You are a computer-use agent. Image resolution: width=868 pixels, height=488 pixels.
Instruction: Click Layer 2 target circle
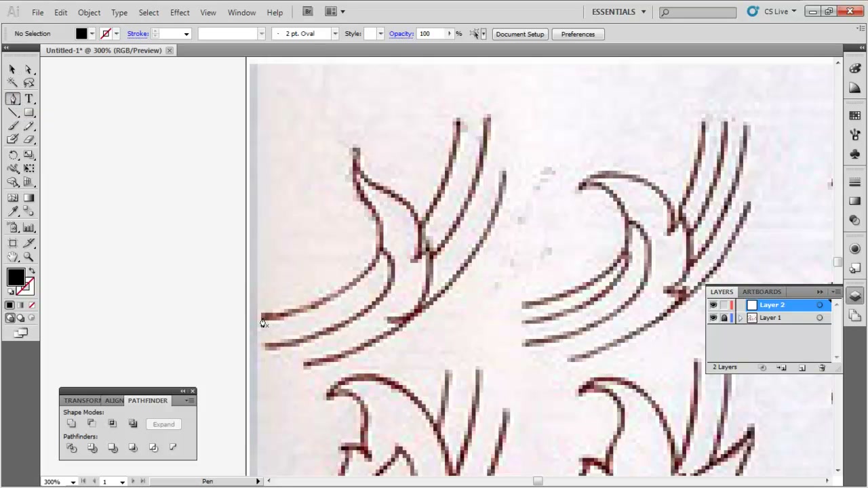(x=820, y=305)
